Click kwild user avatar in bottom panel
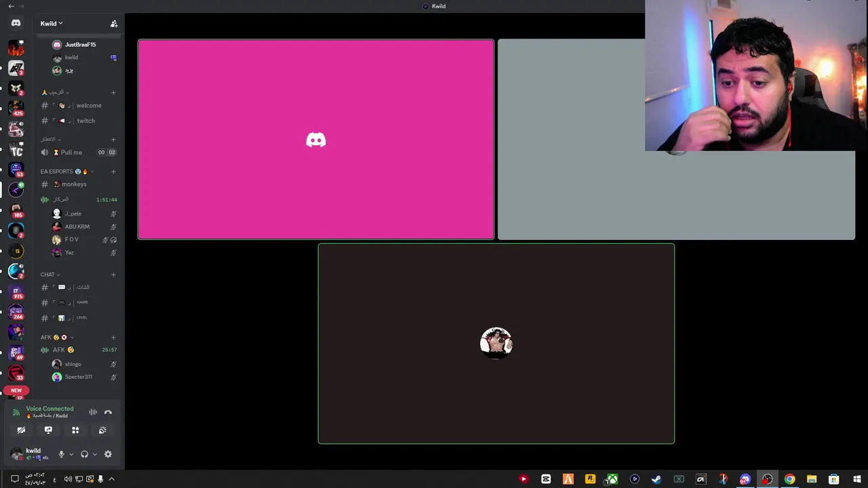868x488 pixels. [x=16, y=453]
